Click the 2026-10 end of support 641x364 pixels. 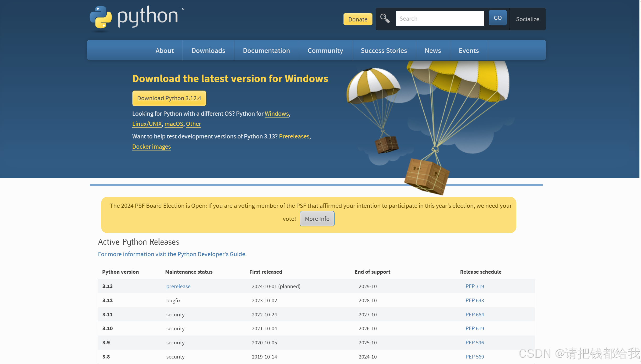click(368, 328)
